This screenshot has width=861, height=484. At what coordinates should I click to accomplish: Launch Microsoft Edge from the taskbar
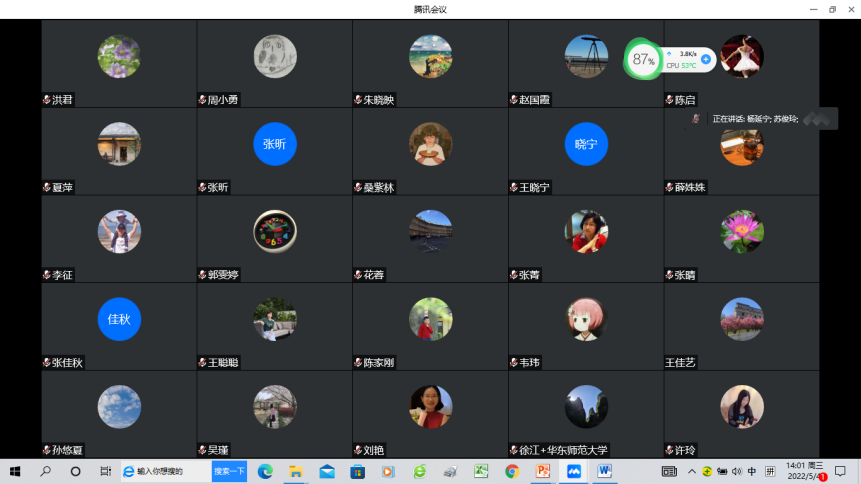point(265,471)
